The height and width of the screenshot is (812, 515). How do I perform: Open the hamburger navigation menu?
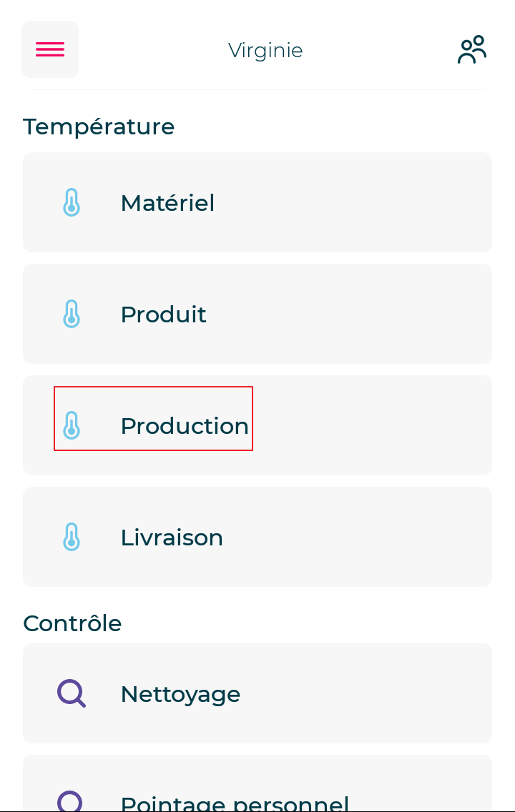pyautogui.click(x=50, y=49)
